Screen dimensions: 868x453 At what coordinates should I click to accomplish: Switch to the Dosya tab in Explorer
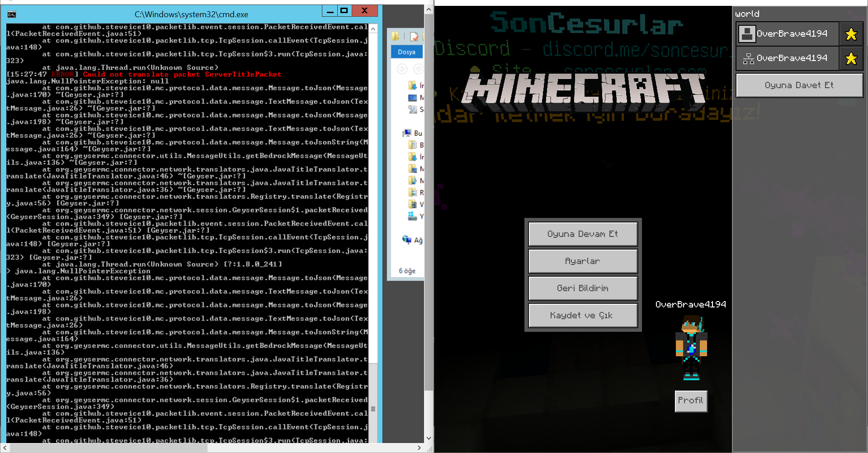click(406, 52)
